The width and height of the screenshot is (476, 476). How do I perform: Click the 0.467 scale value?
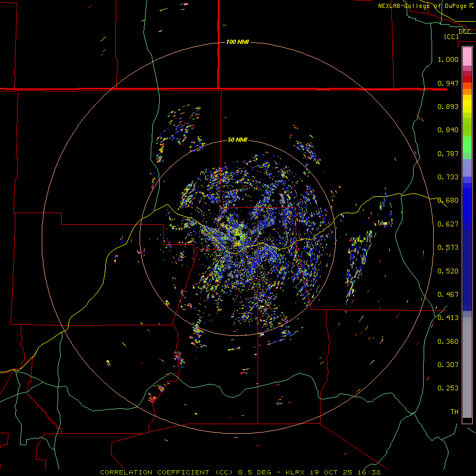tap(448, 294)
